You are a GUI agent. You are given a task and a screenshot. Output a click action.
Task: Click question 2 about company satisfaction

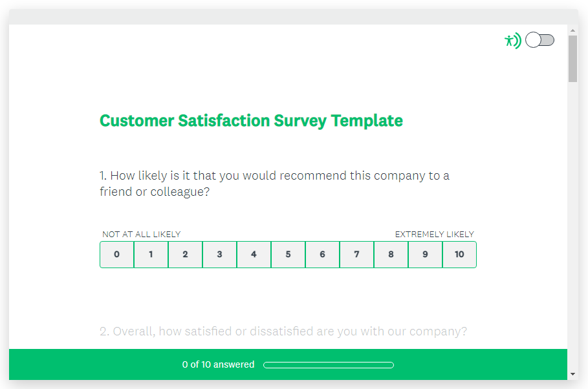[x=283, y=331]
